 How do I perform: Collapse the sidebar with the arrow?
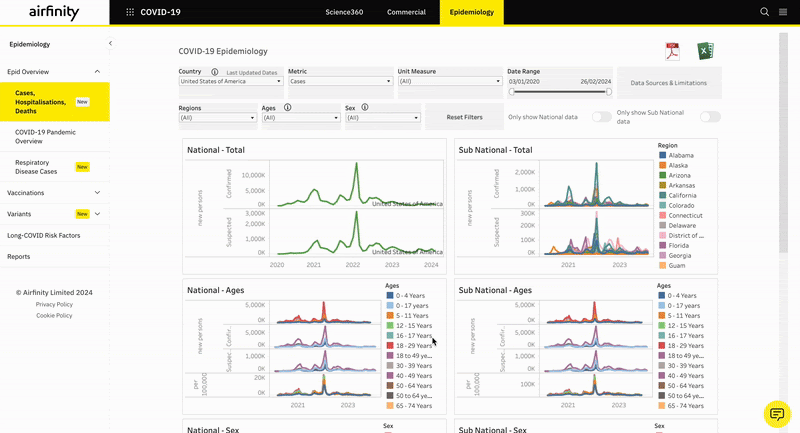pyautogui.click(x=110, y=44)
